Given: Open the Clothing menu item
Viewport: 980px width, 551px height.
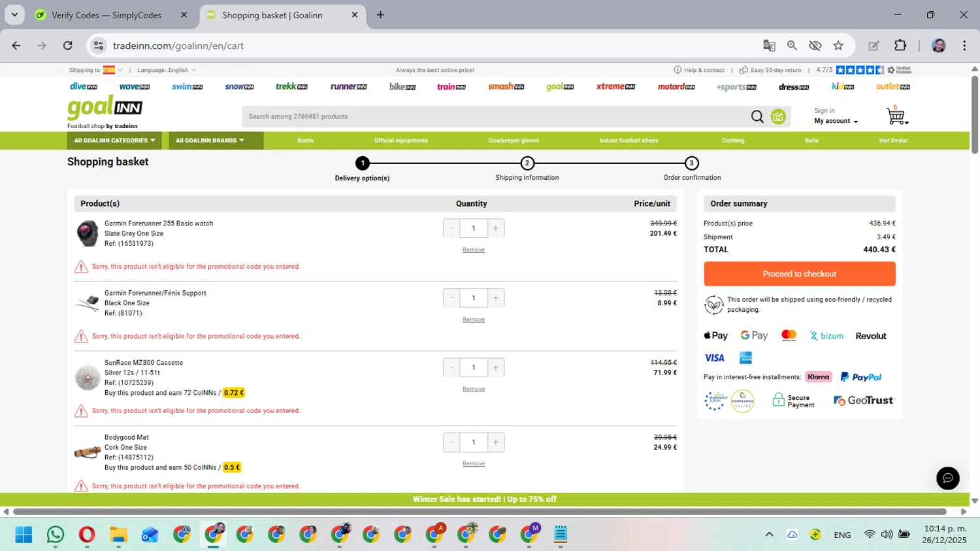Looking at the screenshot, I should [732, 141].
